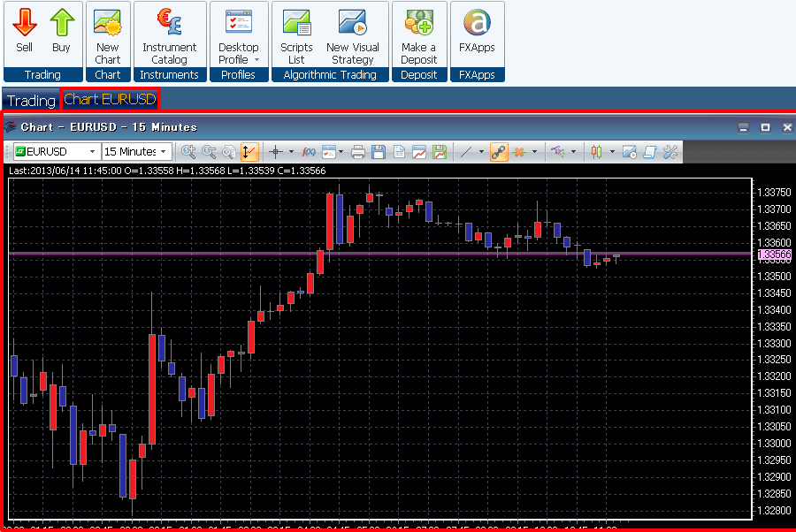Click the candlestick chart type icon
Viewport: 796px width, 532px height.
click(x=596, y=152)
